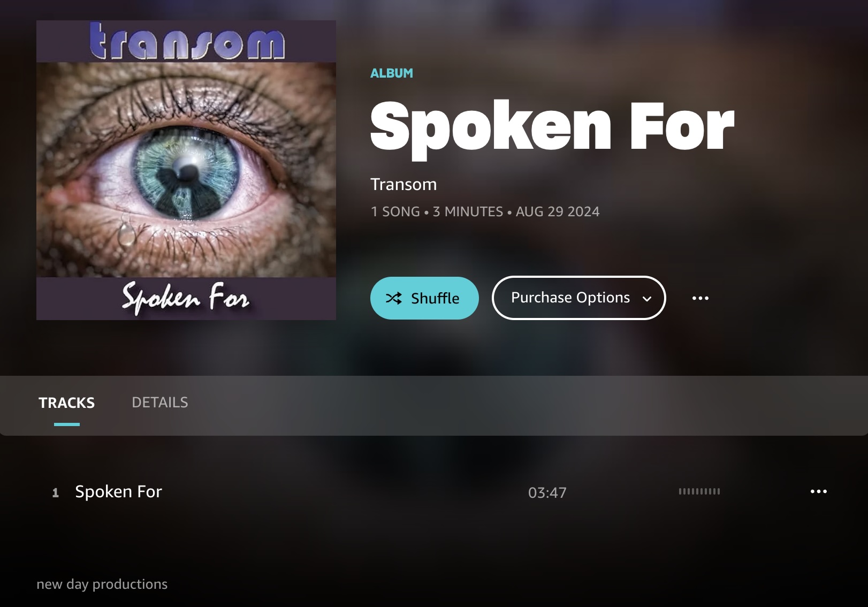Click the AUG 29 2024 release info
868x607 pixels.
(x=557, y=211)
